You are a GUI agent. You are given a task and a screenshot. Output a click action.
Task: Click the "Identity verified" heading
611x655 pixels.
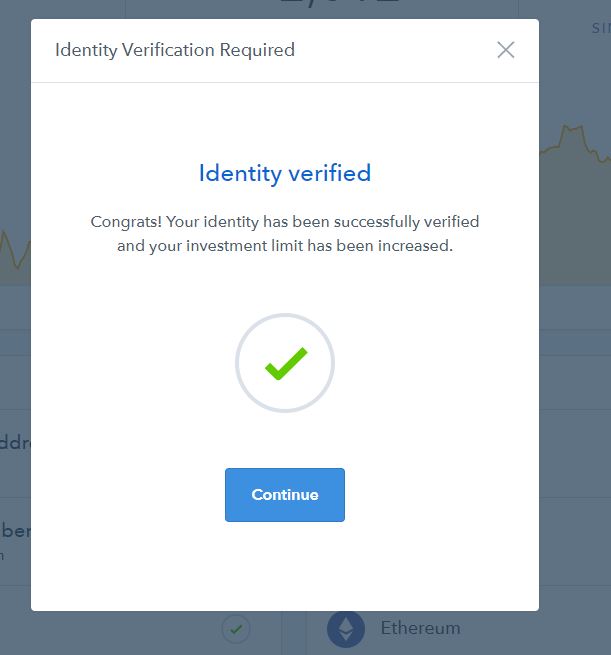point(285,173)
